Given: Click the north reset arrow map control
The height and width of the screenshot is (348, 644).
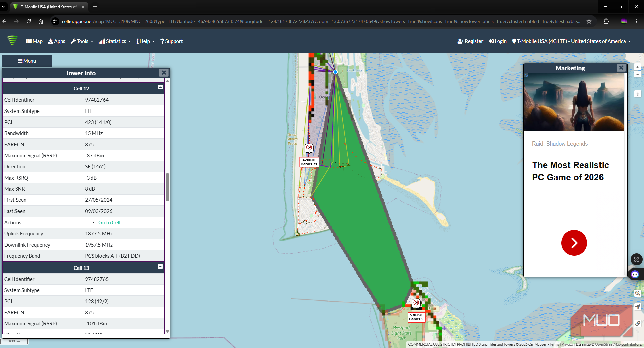Looking at the screenshot, I should pyautogui.click(x=638, y=94).
